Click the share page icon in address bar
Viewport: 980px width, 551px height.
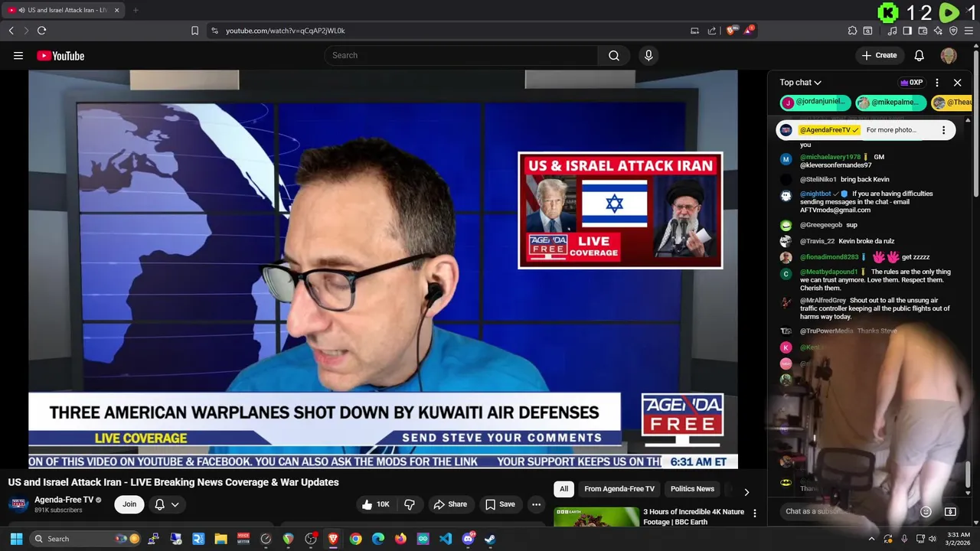pyautogui.click(x=712, y=31)
